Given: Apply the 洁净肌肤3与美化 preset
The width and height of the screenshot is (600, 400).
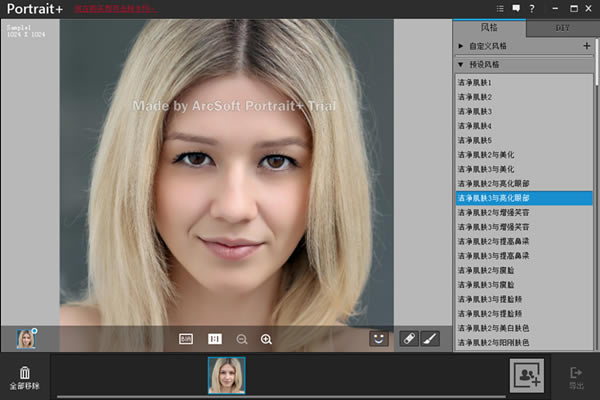Looking at the screenshot, I should pyautogui.click(x=524, y=169).
